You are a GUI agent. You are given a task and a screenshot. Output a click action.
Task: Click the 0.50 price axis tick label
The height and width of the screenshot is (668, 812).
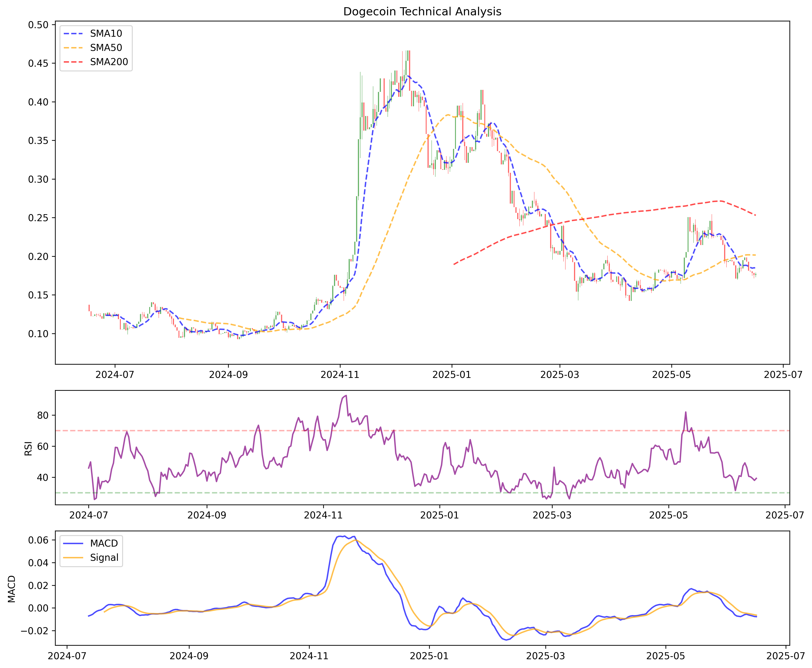coord(38,25)
